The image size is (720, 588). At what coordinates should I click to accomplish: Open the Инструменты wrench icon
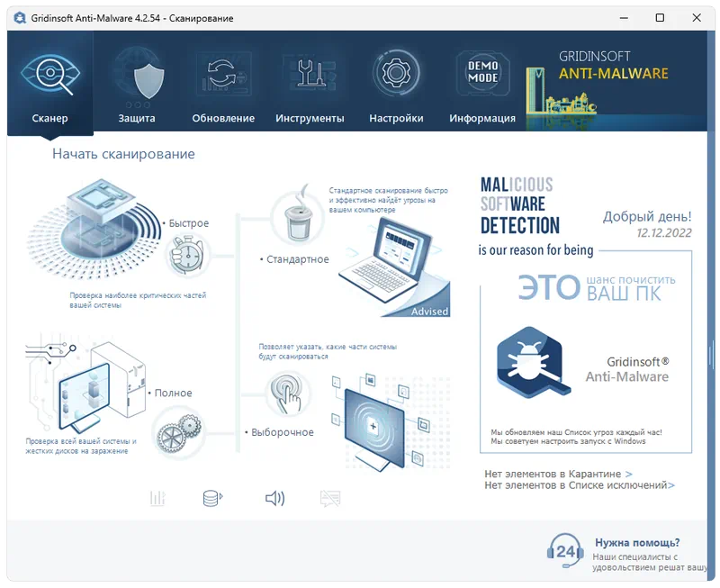pyautogui.click(x=310, y=73)
